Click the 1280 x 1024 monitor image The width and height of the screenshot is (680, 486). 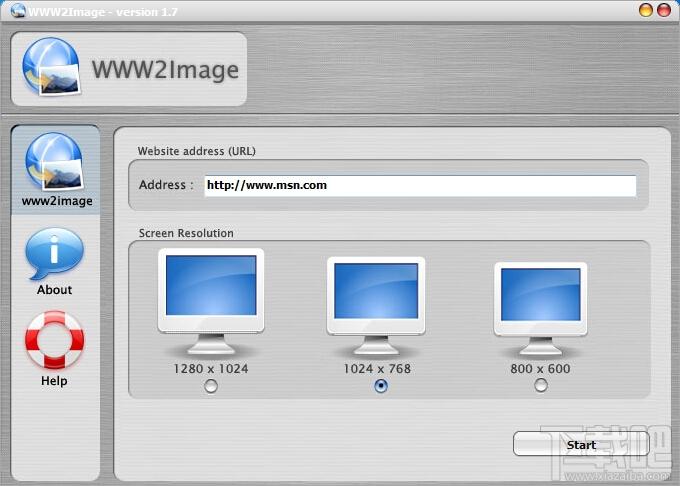[211, 301]
